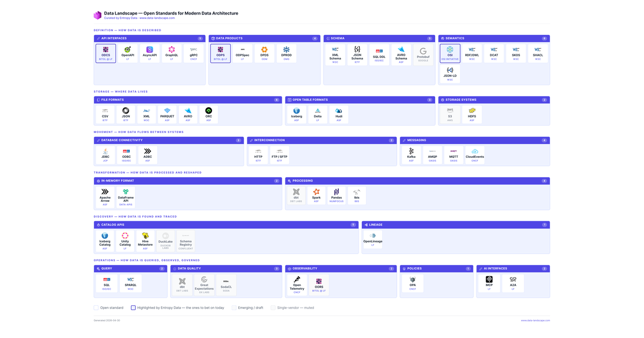
Task: Expand the Semantics section header
Action: tap(495, 38)
